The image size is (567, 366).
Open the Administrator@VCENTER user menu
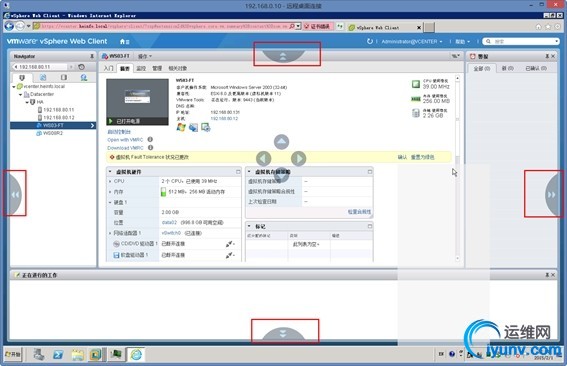click(x=412, y=42)
